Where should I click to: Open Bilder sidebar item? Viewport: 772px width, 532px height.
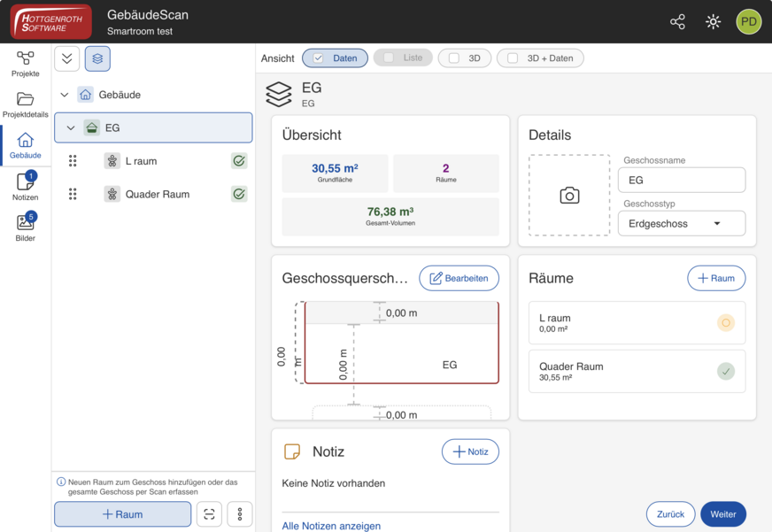[x=25, y=227]
